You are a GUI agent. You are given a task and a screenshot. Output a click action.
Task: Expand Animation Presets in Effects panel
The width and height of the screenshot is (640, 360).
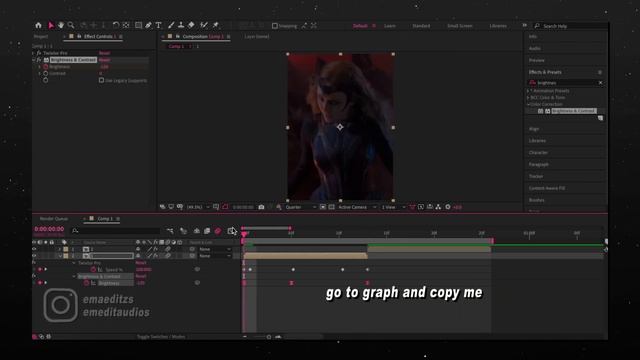tap(528, 91)
